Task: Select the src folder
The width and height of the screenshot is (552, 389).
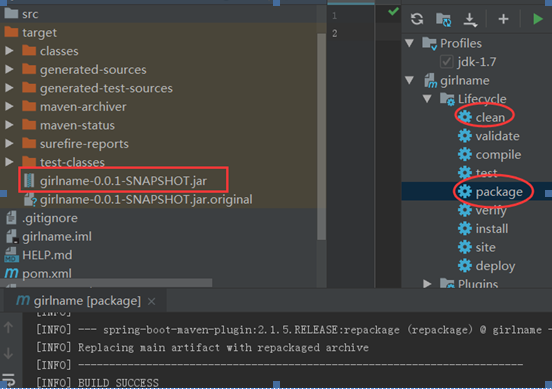Action: 30,14
